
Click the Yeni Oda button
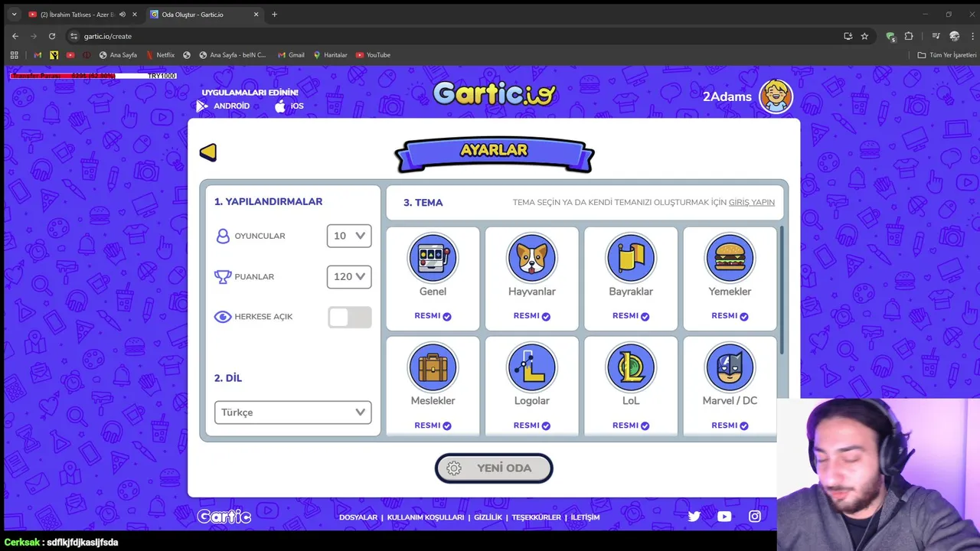pyautogui.click(x=494, y=468)
